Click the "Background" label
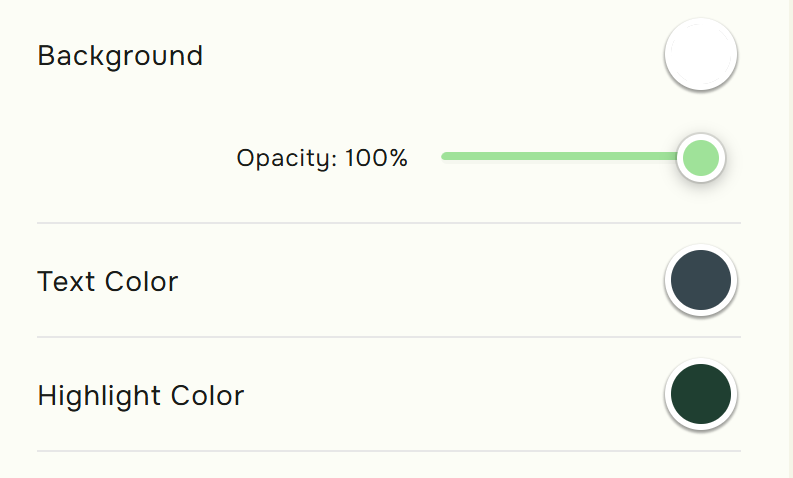This screenshot has width=793, height=478. (120, 56)
